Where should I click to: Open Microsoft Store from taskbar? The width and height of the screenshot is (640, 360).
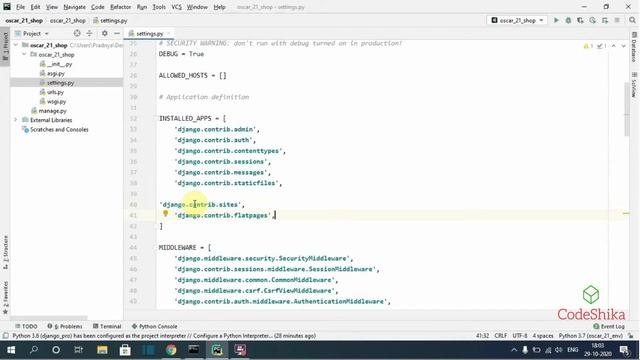click(125, 350)
